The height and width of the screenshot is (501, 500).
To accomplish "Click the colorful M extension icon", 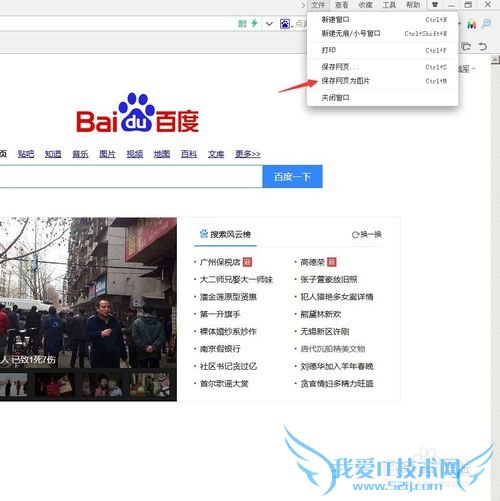I will pyautogui.click(x=472, y=24).
